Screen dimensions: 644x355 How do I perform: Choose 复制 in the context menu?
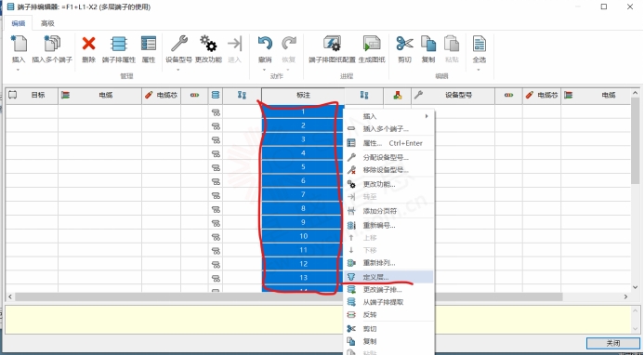[389, 341]
